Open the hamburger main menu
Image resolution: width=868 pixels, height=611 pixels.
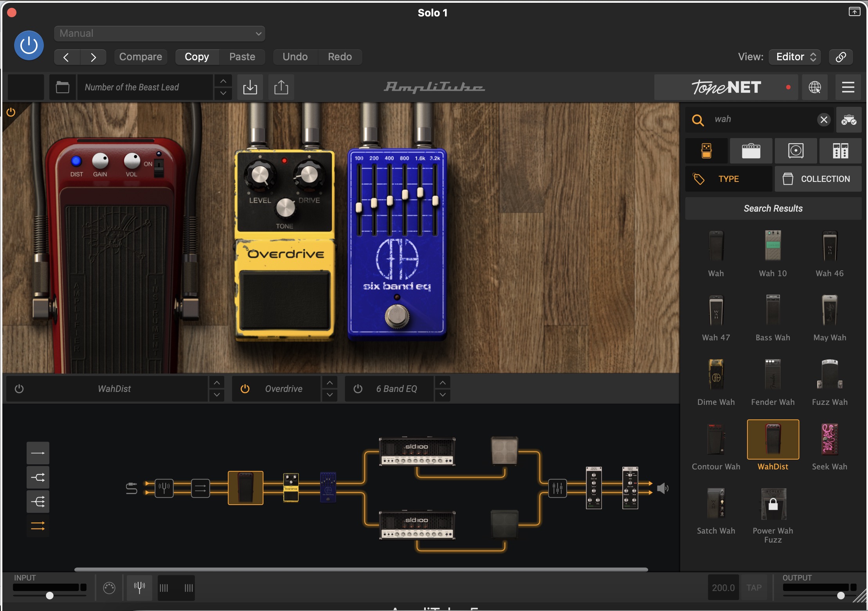(x=848, y=87)
